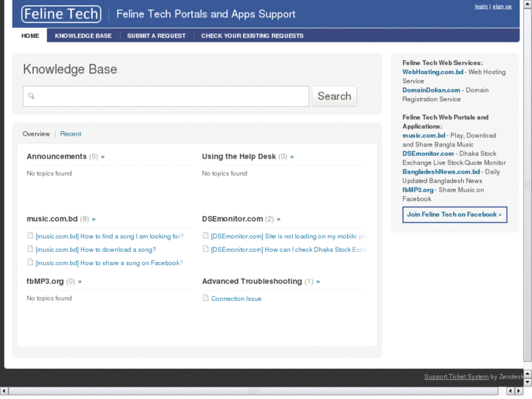532x399 pixels.
Task: Open DSEmonitor.com link in sidebar
Action: 428,154
